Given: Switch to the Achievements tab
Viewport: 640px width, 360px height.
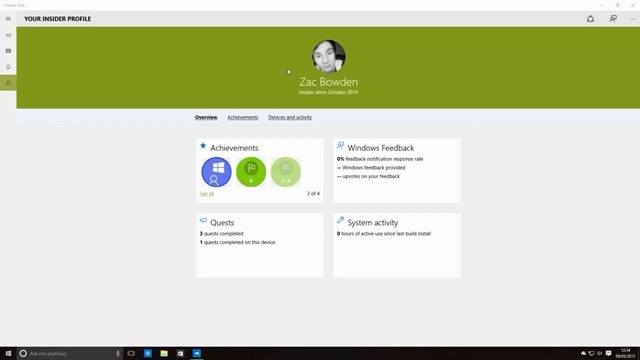Looking at the screenshot, I should coord(242,117).
